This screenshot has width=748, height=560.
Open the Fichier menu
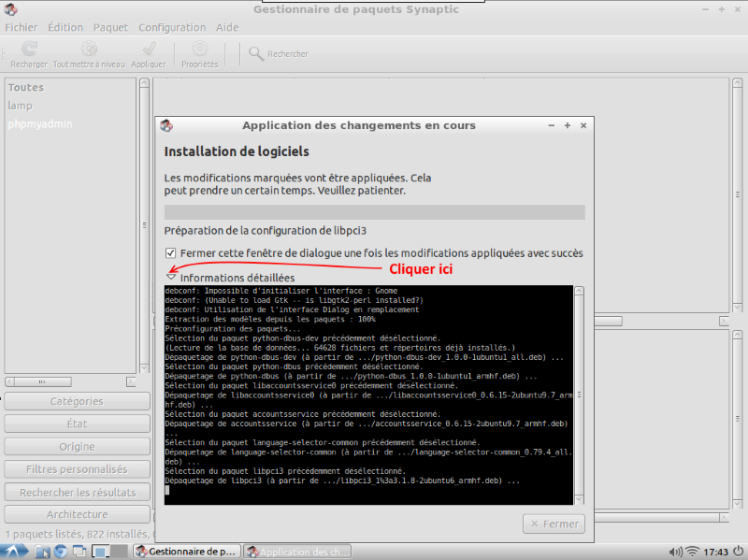pyautogui.click(x=21, y=27)
